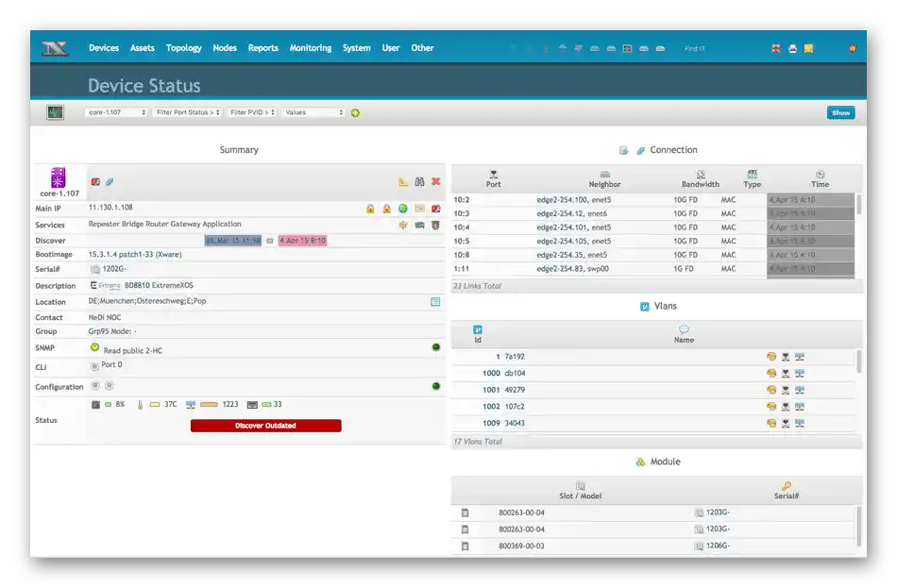Click the red X delete icon
Screen dimensions: 897x588
coord(436,182)
